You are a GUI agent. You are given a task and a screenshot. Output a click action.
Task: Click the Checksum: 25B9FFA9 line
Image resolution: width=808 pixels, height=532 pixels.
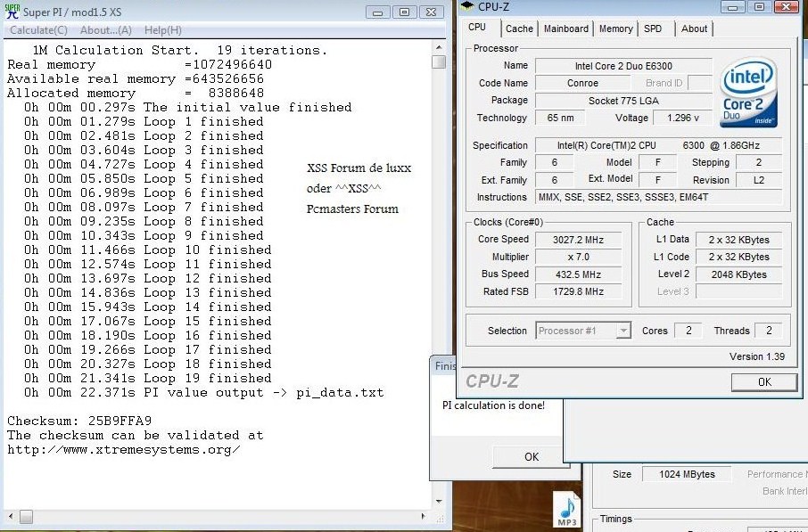79,421
